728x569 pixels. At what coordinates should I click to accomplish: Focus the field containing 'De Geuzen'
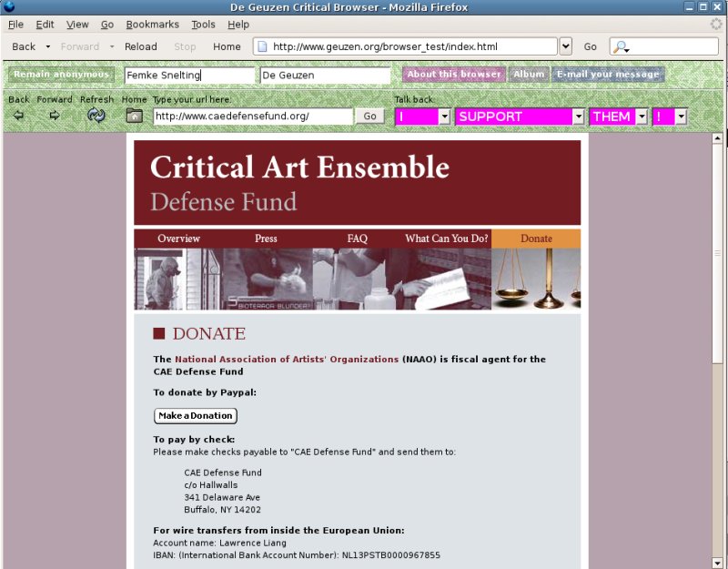coord(326,76)
